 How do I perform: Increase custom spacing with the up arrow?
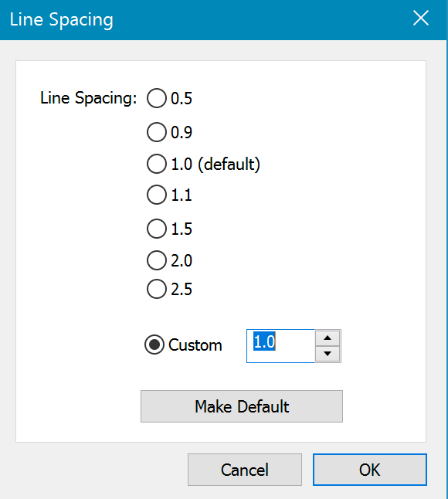coord(328,338)
